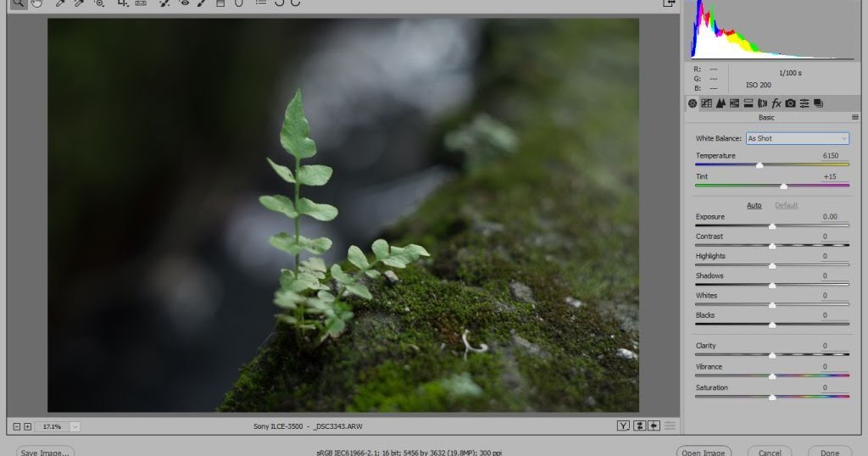Viewport: 868px width, 456px height.
Task: Click the Temperature slider handle
Action: (x=759, y=165)
